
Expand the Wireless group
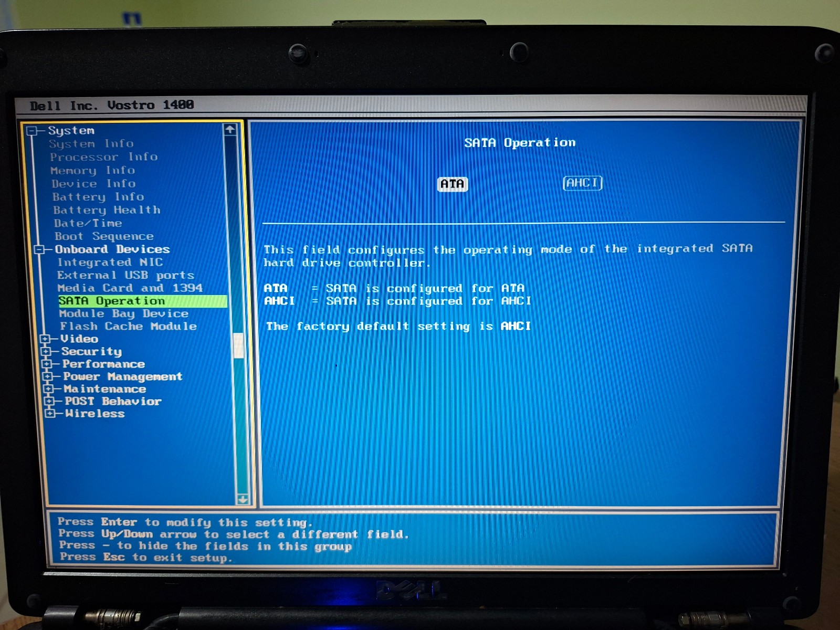(x=50, y=414)
